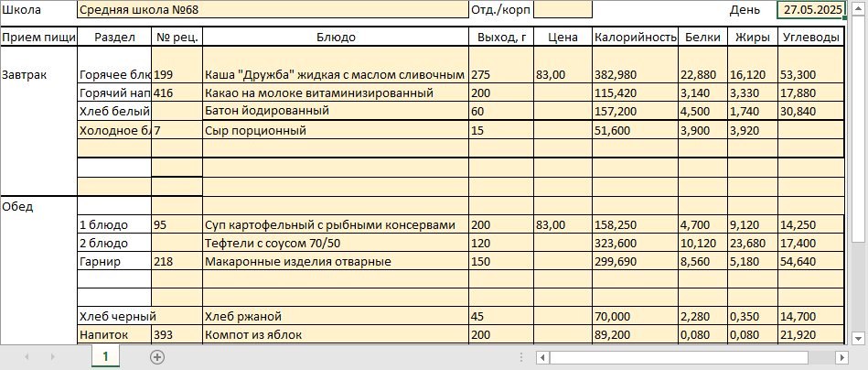Select cell Какао на молоке витаминизированный

click(336, 92)
